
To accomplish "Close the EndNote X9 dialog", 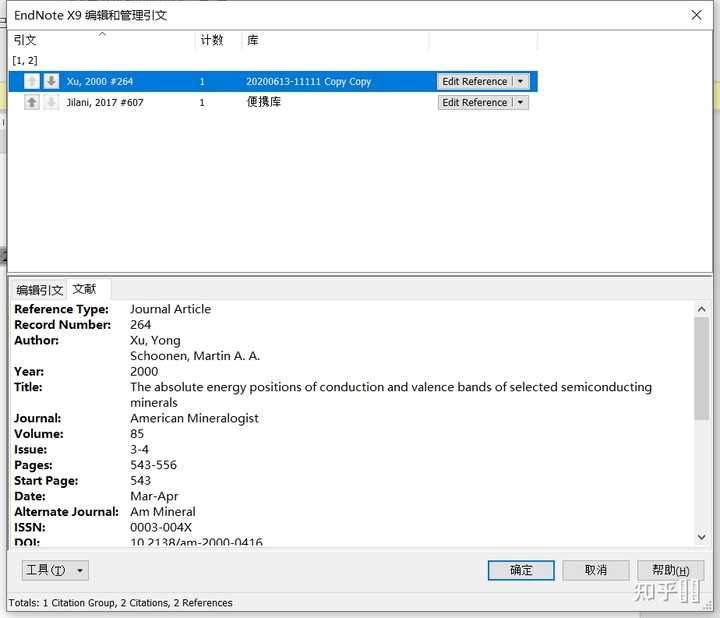I will pyautogui.click(x=696, y=15).
